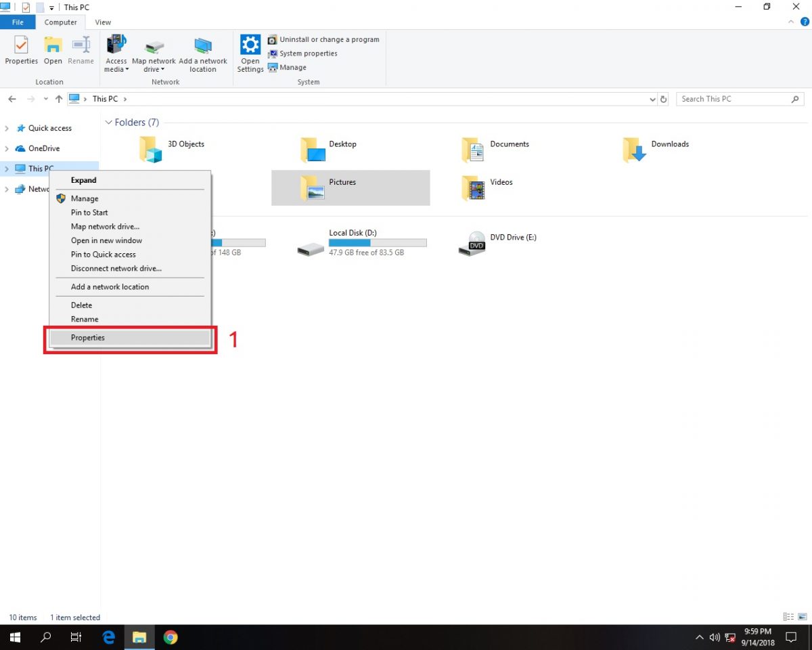812x650 pixels.
Task: Click the ribbon Properties checkmark icon
Action: tap(22, 45)
